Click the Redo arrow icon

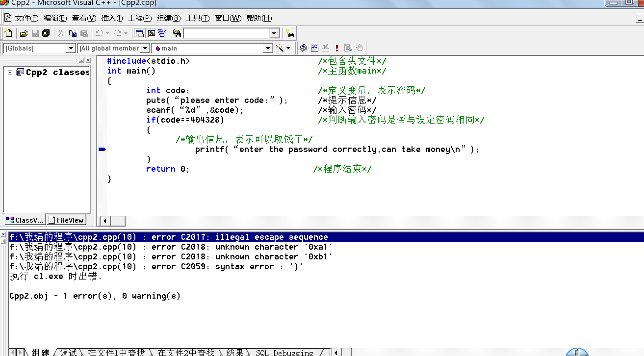tap(117, 33)
